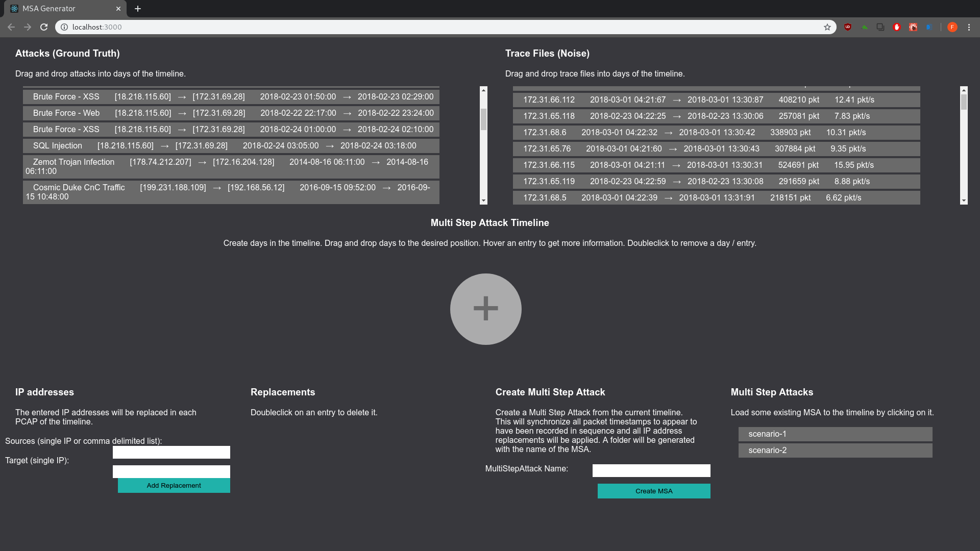
Task: Open a new browser tab with the plus button
Action: (138, 9)
